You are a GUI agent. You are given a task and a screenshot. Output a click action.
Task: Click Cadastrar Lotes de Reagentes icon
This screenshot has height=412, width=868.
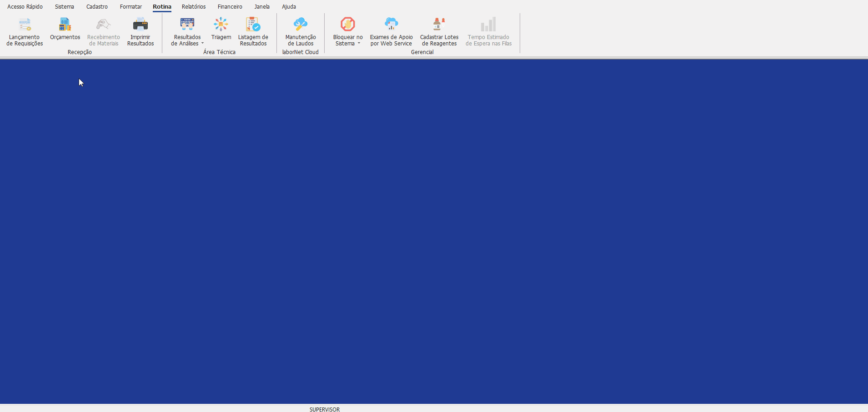[439, 25]
